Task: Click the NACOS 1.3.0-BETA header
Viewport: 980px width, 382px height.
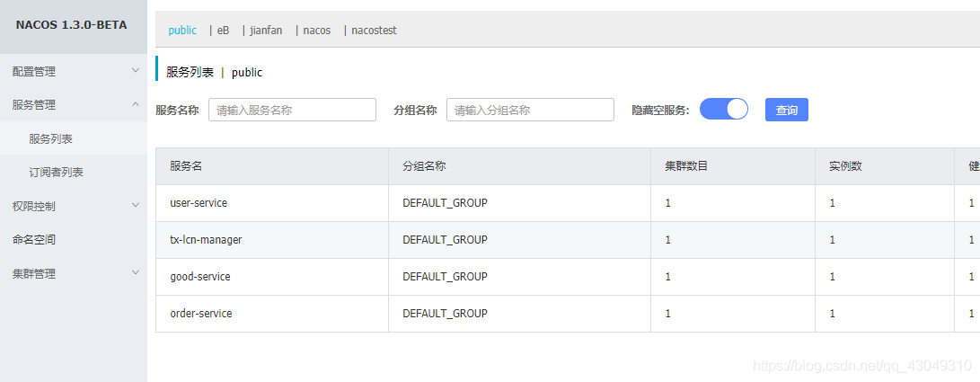Action: tap(71, 26)
